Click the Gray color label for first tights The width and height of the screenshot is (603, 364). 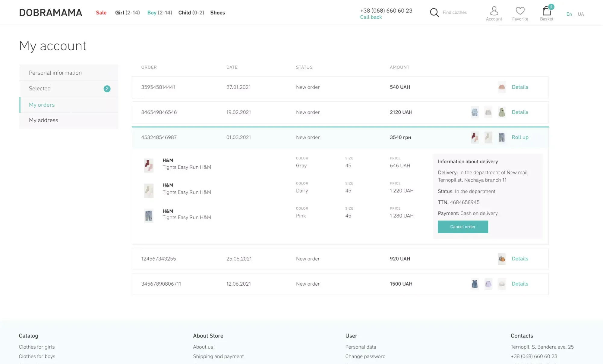coord(301,165)
